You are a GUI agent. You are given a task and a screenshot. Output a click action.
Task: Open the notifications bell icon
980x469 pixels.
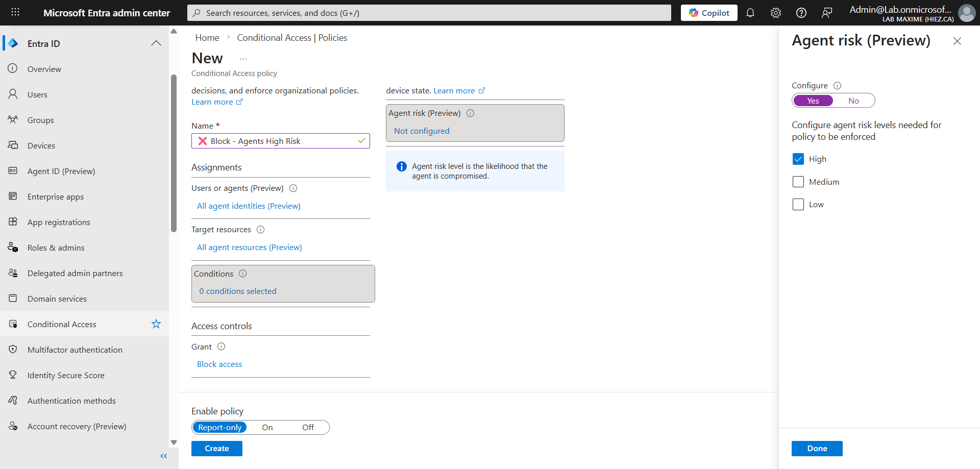pos(750,13)
